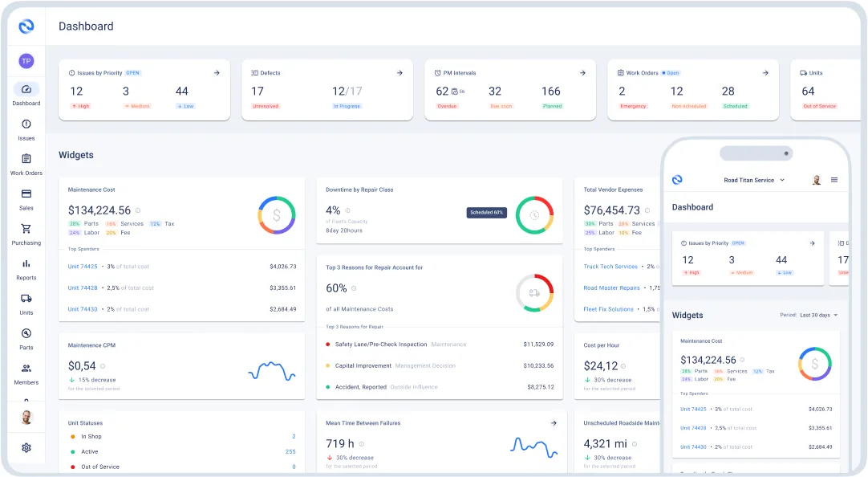
Task: Open Road Master Repairs vendor link
Action: click(x=612, y=288)
